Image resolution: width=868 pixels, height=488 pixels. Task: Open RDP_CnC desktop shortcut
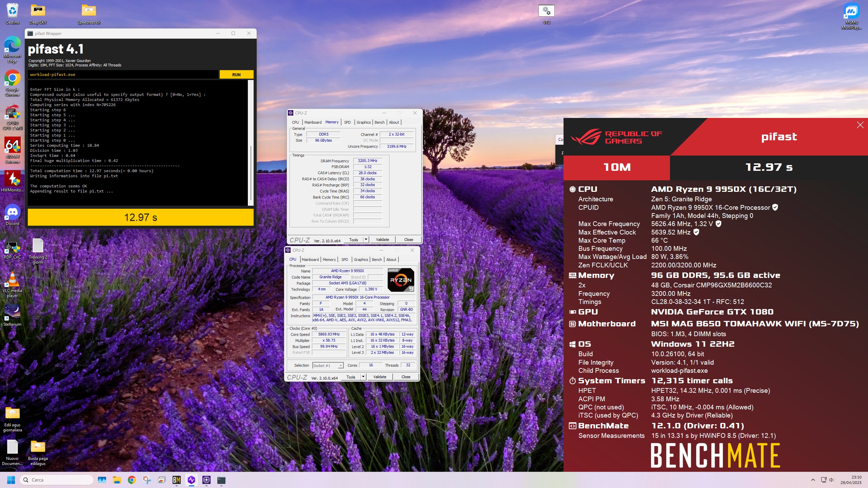13,248
